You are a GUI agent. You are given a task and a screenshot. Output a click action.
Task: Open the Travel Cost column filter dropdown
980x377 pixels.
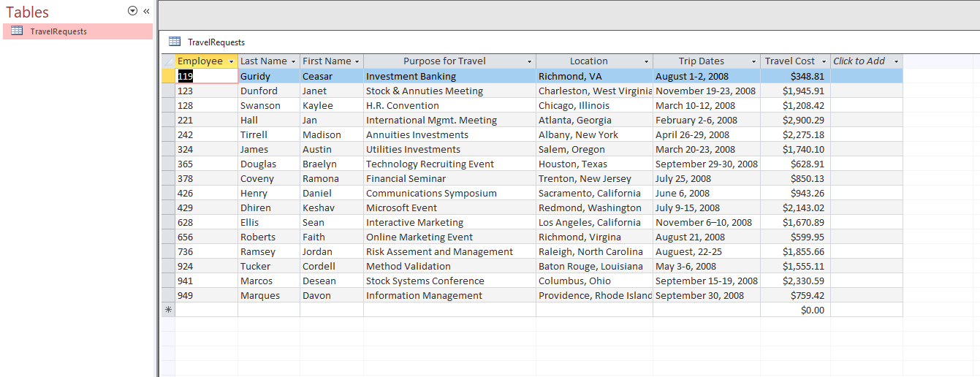(x=824, y=61)
